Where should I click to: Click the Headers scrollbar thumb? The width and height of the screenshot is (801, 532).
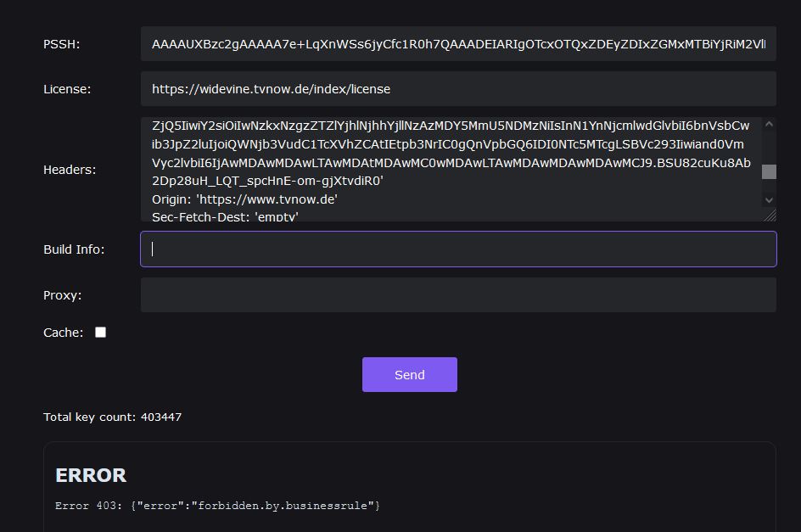click(769, 172)
